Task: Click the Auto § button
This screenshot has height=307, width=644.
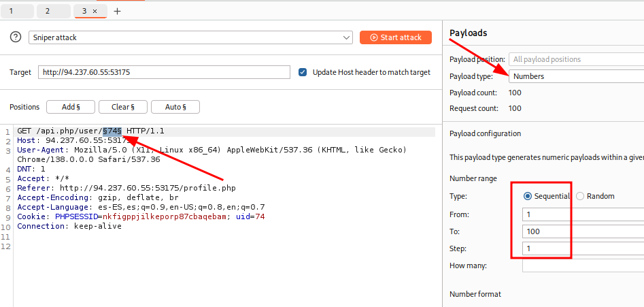Action: 175,107
